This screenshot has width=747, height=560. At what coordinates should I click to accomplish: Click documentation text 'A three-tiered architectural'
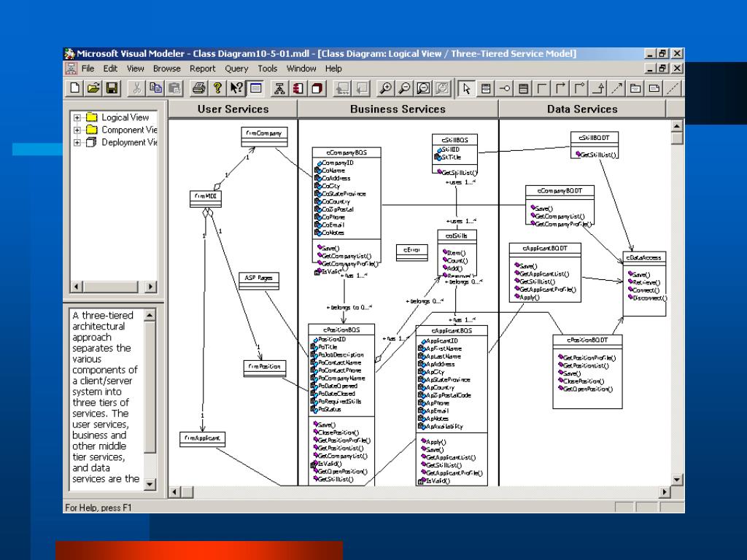tap(102, 321)
